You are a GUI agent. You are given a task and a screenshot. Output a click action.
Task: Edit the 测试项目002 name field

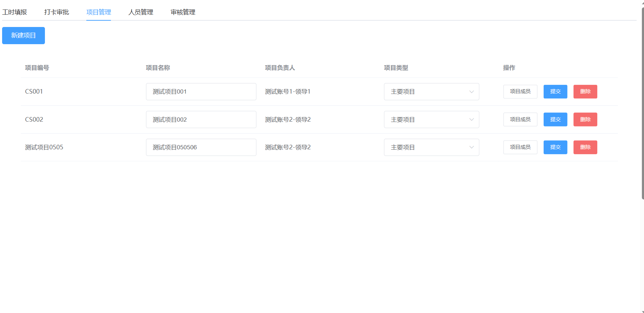coord(201,120)
